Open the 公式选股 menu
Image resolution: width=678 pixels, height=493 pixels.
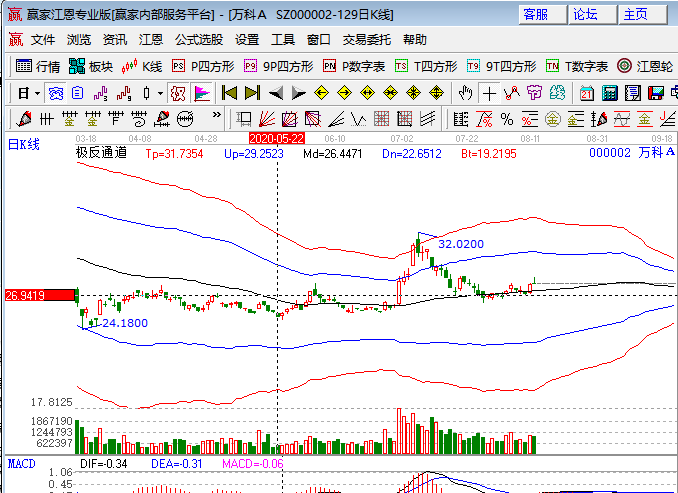[x=199, y=40]
